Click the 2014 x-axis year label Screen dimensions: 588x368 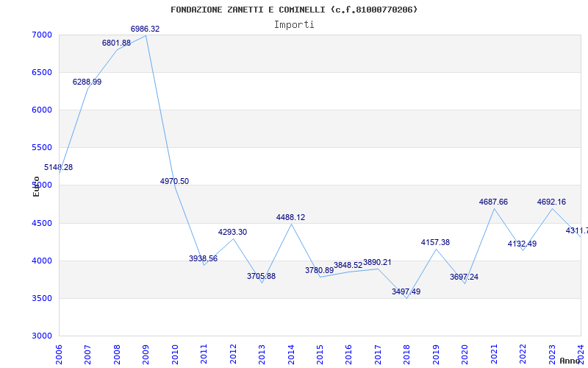pyautogui.click(x=291, y=355)
